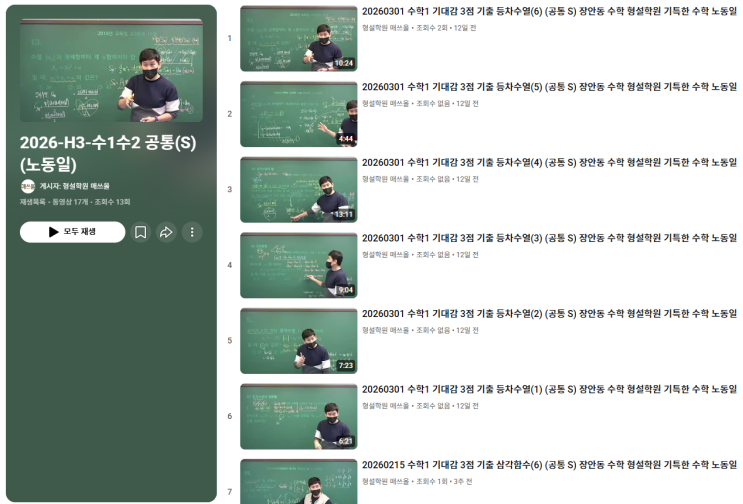Viewport: 743px width, 504px height.
Task: Open the title link for 등차수열(6) video
Action: [550, 11]
